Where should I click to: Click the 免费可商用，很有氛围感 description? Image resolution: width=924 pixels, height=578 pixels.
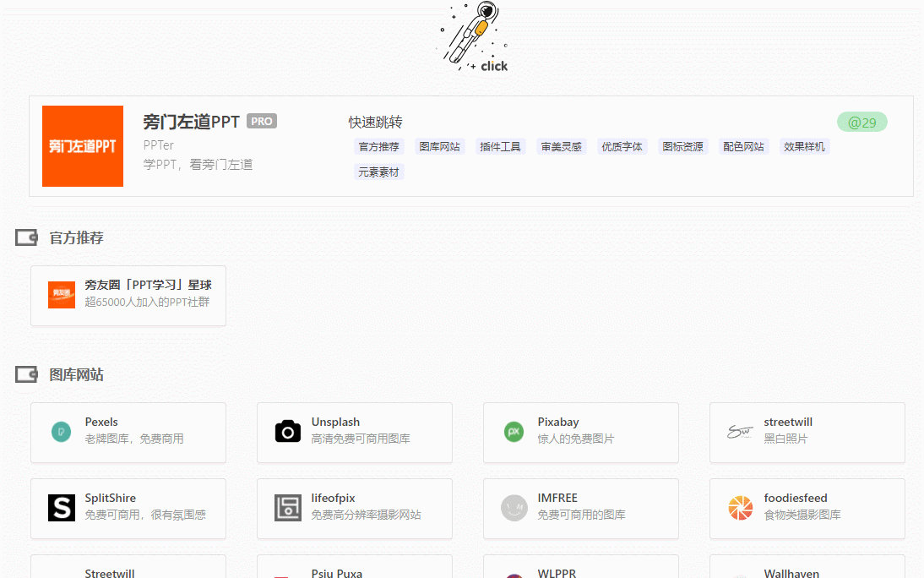145,515
